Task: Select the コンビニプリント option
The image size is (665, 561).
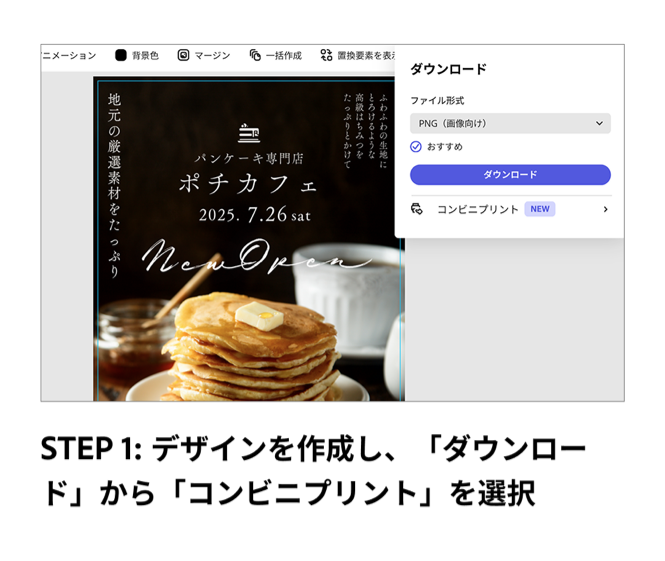Action: coord(510,209)
